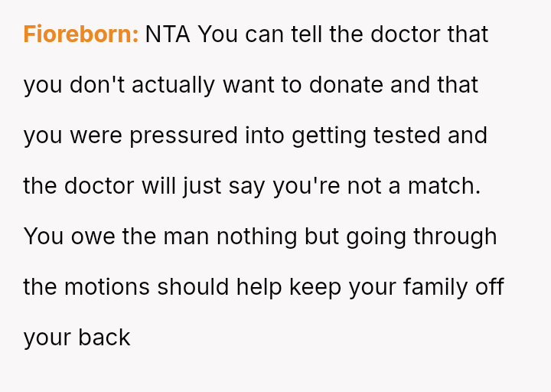Click the word "tell" on the first line

(305, 34)
